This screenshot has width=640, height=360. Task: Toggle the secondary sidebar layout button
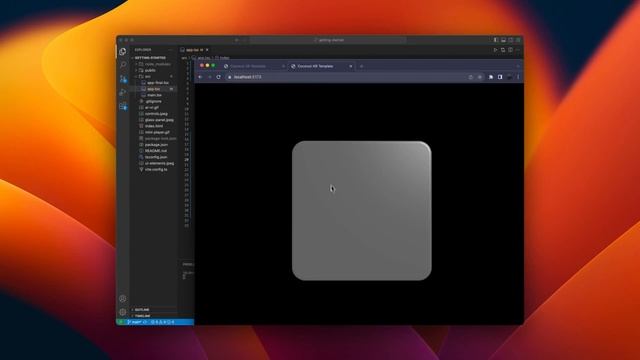(511, 40)
